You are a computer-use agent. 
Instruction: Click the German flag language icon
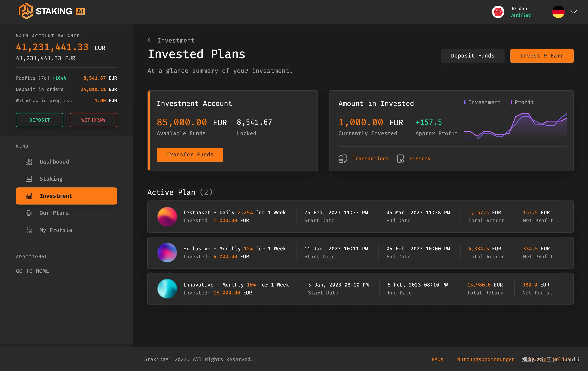click(558, 12)
